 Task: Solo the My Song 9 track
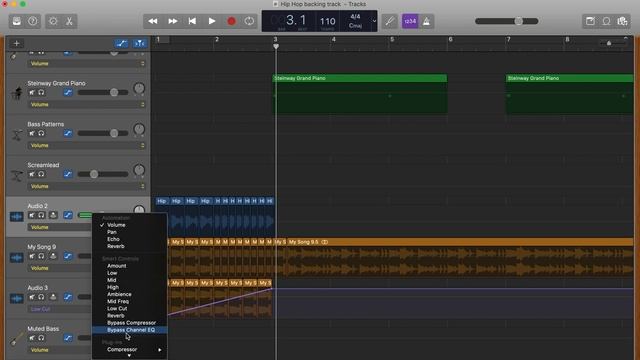click(41, 256)
